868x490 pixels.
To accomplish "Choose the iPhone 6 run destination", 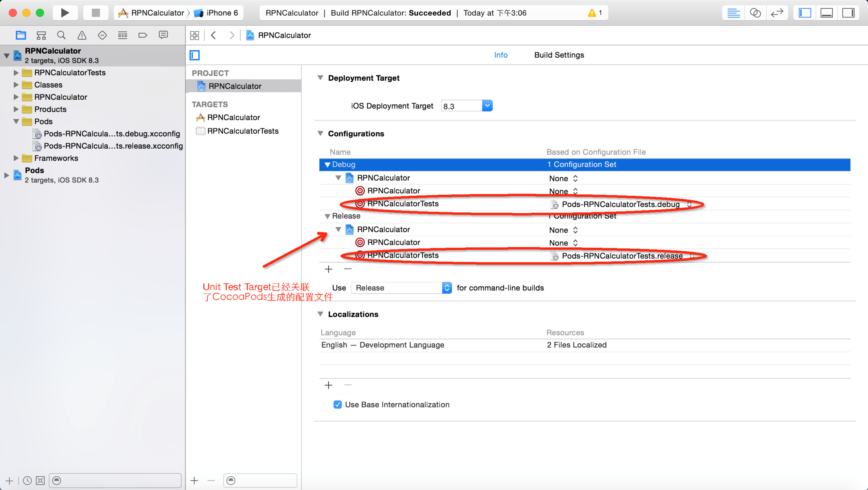I will tap(216, 13).
